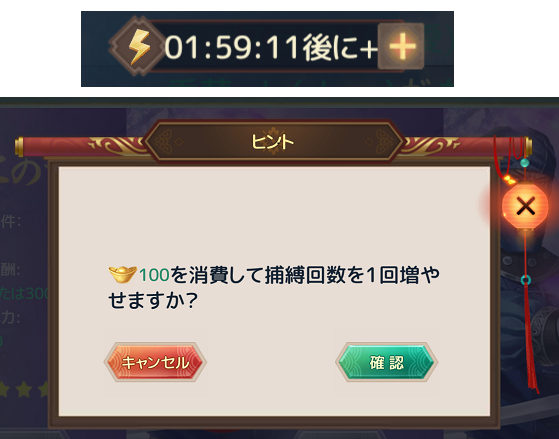
Task: Confirm with the green 確認 button
Action: [x=387, y=362]
